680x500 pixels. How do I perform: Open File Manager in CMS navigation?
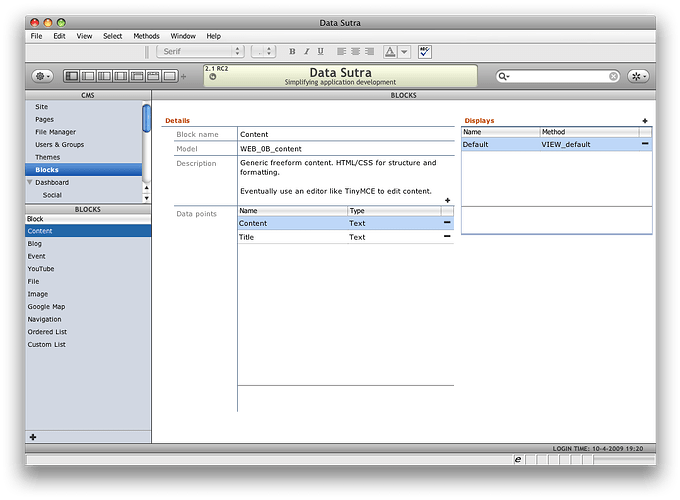coord(83,132)
